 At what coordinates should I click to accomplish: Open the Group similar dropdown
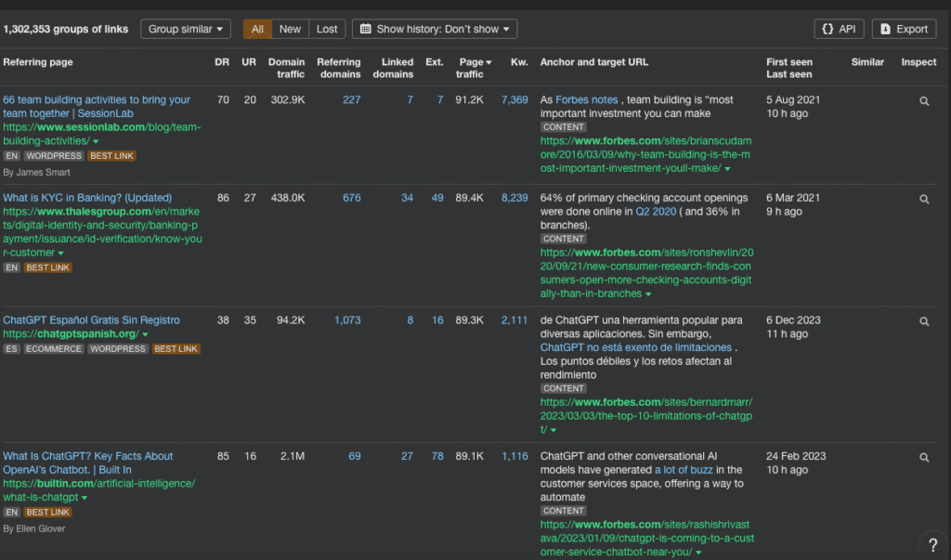186,29
